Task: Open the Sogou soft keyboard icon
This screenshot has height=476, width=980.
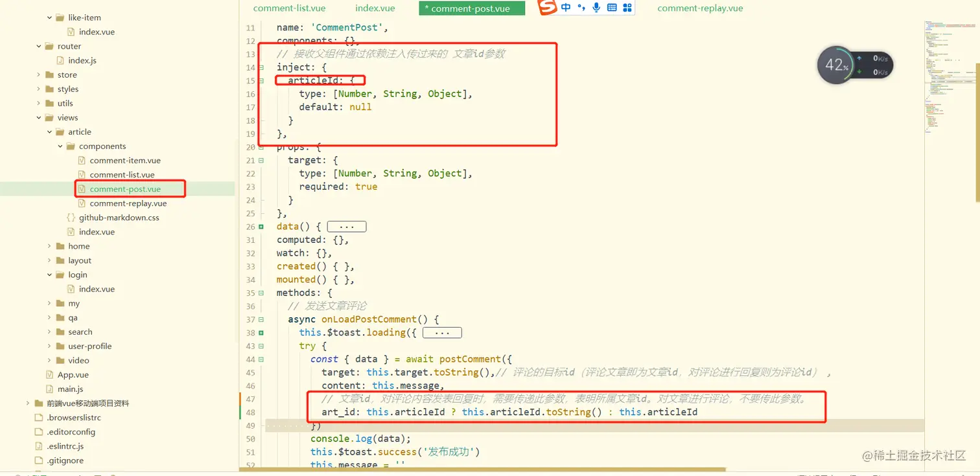Action: point(612,8)
